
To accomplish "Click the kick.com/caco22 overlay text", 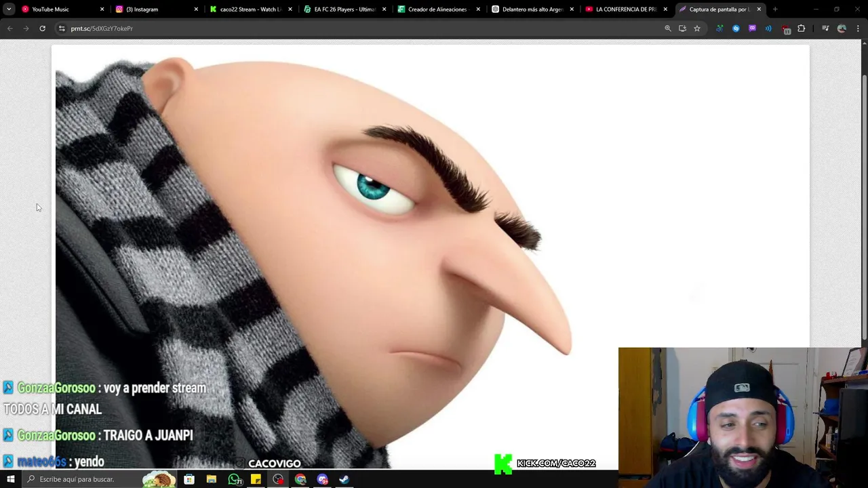I will coord(556,464).
